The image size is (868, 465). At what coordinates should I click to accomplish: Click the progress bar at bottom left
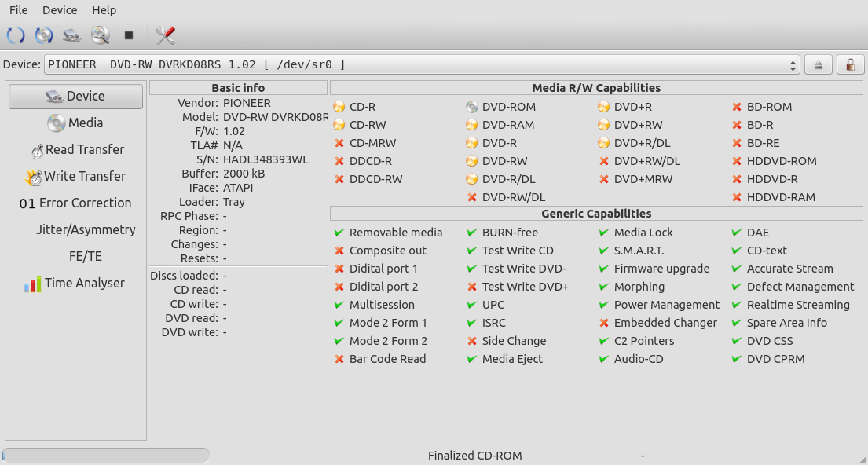[106, 456]
